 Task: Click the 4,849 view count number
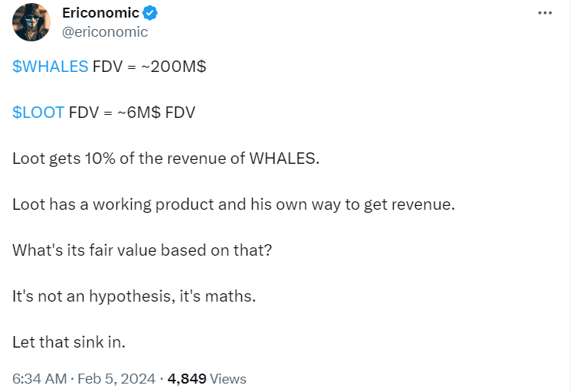coord(186,378)
